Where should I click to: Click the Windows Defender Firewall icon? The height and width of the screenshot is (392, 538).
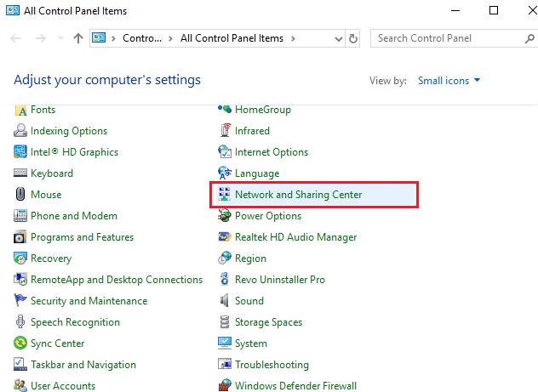(x=225, y=385)
